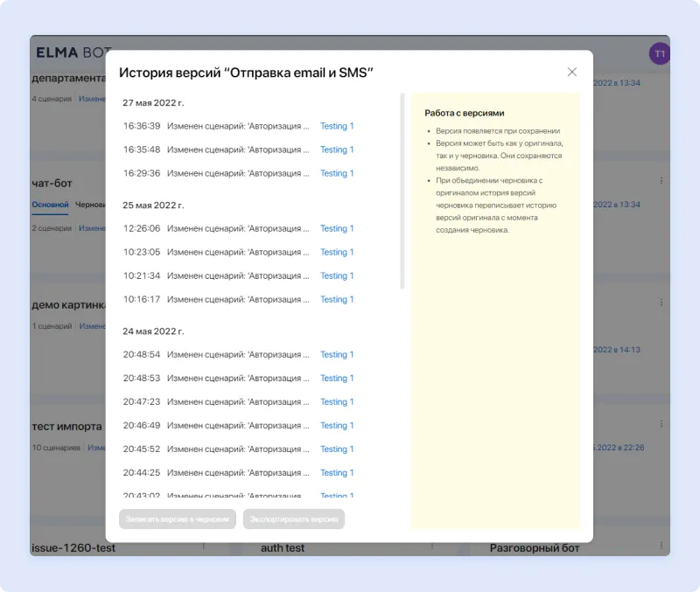Click the version list scrollbar

402,192
